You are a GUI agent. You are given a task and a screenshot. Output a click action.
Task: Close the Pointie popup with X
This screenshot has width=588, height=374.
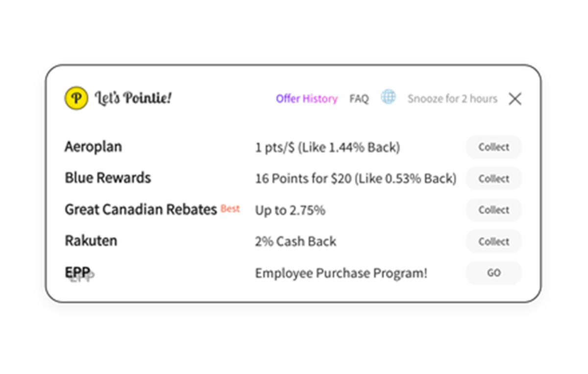coord(515,99)
